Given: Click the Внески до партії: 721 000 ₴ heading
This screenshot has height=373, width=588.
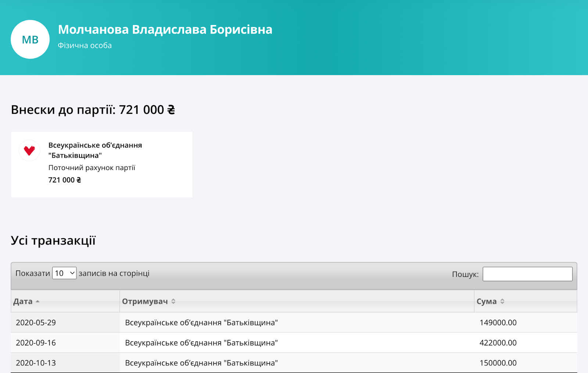Looking at the screenshot, I should [x=93, y=110].
